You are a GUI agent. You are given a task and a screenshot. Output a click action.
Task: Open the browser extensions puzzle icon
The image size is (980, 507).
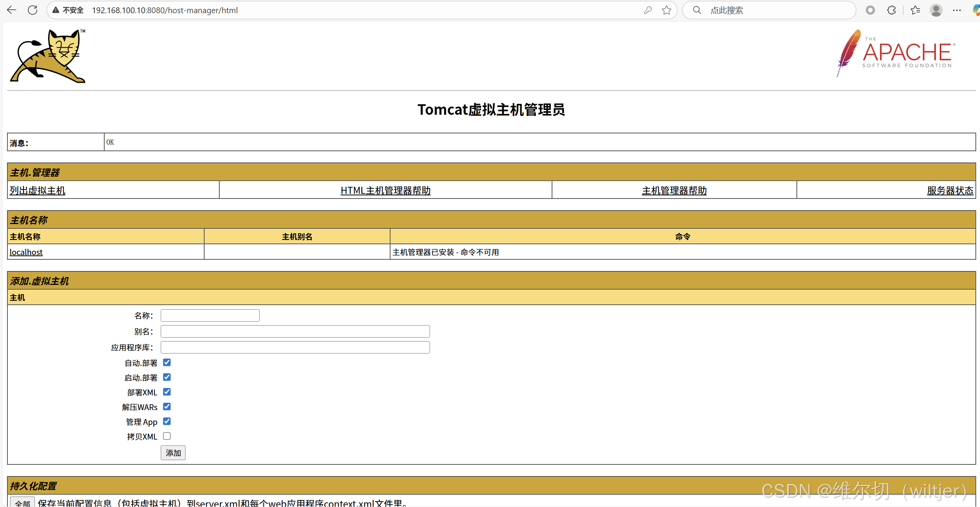(891, 10)
